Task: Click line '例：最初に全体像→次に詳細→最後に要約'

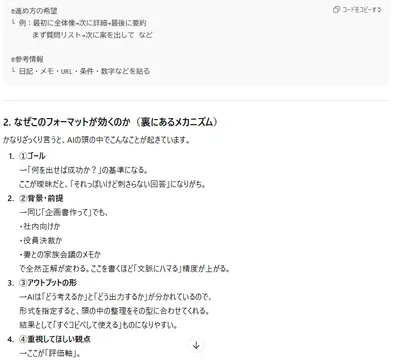Action: (82, 23)
